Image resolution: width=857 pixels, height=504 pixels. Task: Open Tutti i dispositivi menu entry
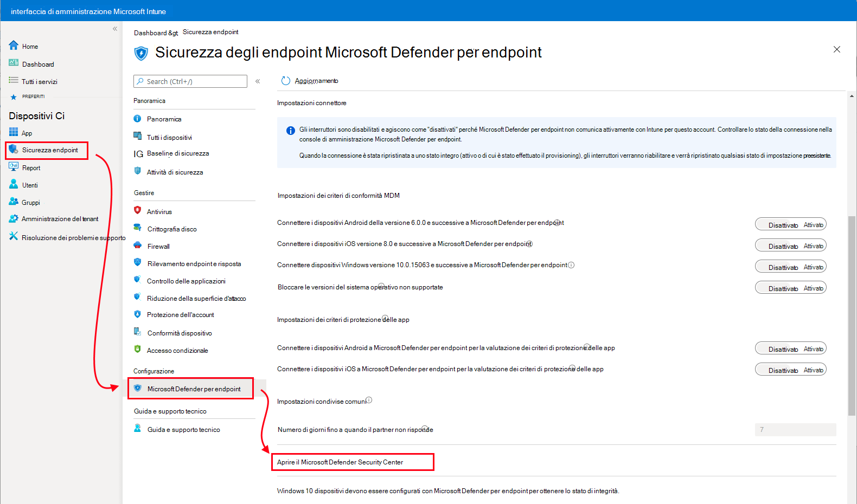169,138
